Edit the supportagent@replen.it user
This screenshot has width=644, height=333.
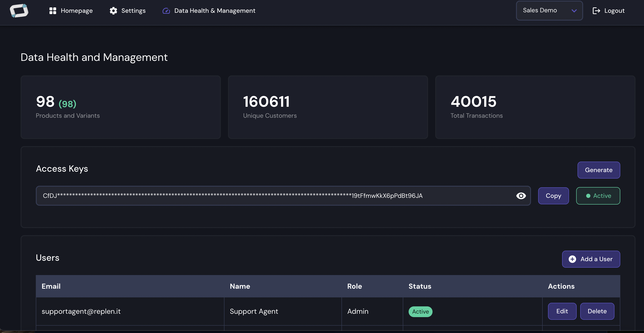562,311
